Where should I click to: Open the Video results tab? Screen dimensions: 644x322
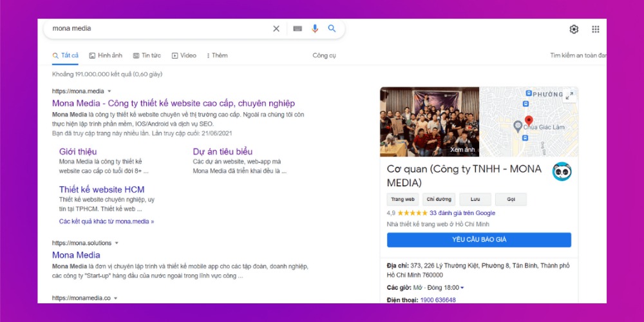(184, 55)
